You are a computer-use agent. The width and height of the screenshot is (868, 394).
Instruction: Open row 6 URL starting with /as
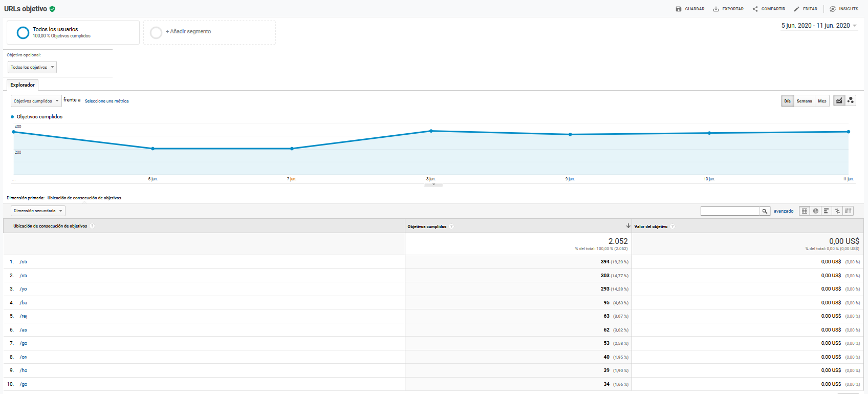tap(24, 330)
